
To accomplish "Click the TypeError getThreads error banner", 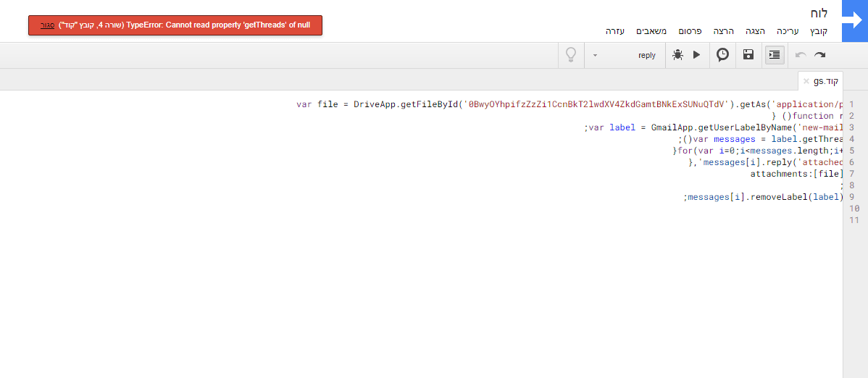I will point(175,25).
